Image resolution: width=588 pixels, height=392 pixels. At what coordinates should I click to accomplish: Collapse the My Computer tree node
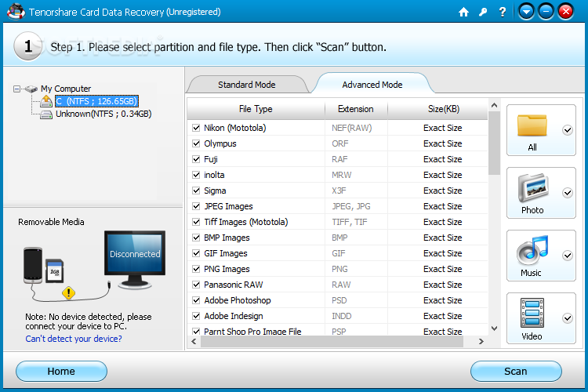point(16,89)
